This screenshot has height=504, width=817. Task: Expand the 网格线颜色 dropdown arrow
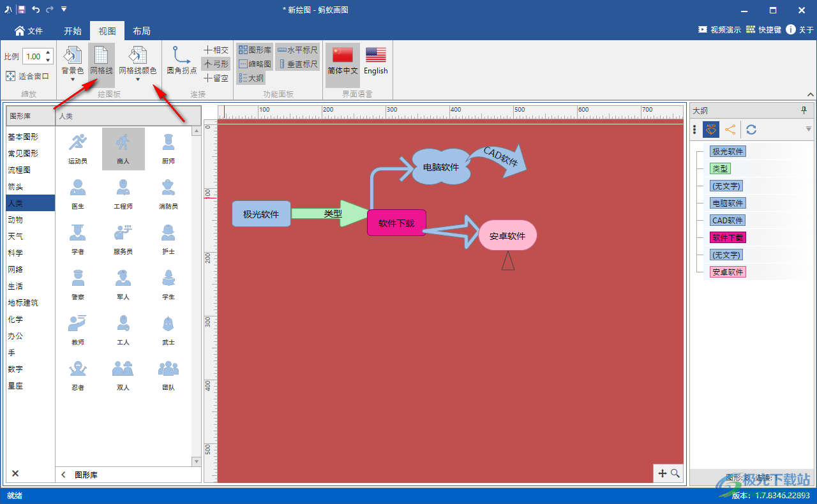[137, 80]
